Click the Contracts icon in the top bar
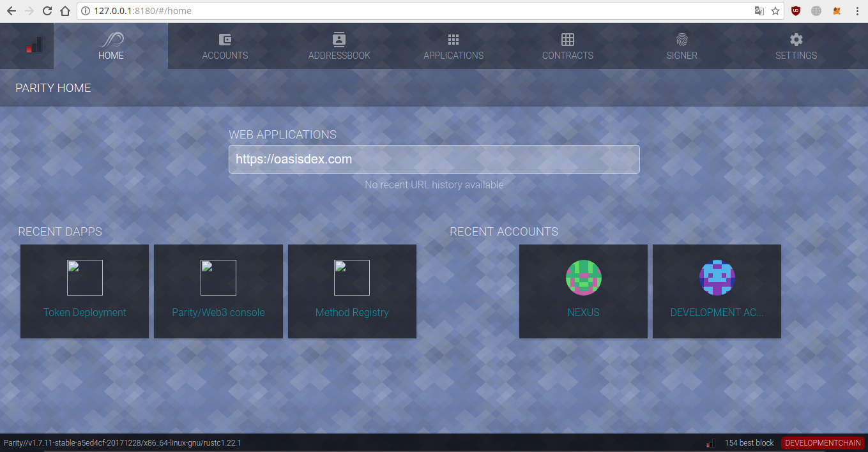This screenshot has height=452, width=868. coord(567,39)
